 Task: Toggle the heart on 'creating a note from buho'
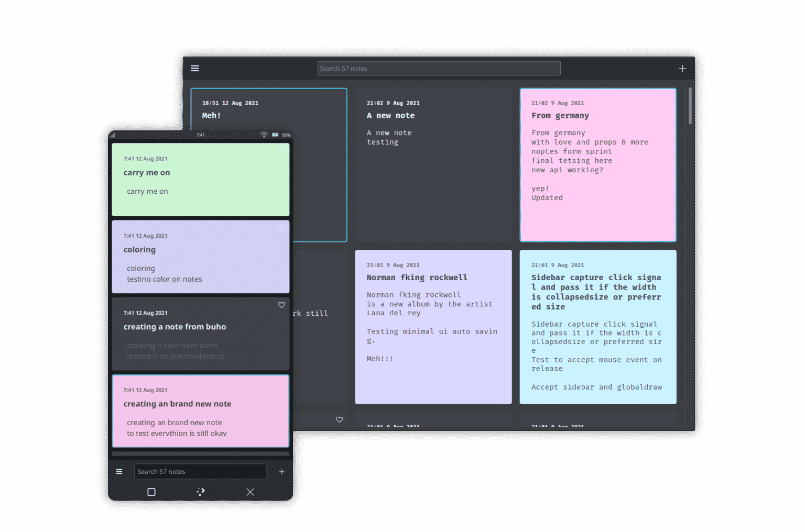pyautogui.click(x=281, y=305)
